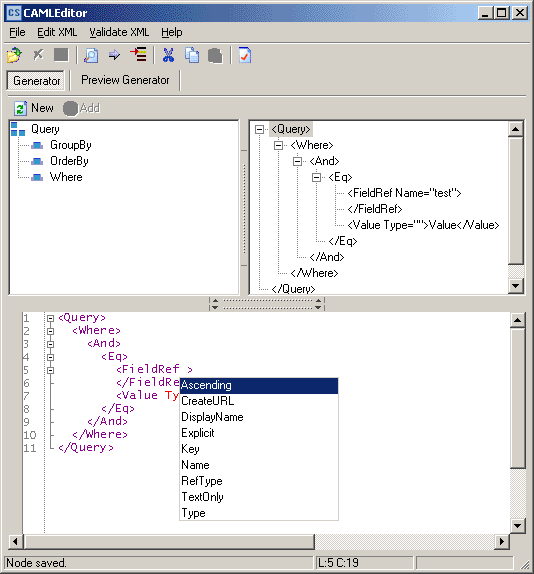
Task: Select the Generator tab button
Action: click(36, 81)
